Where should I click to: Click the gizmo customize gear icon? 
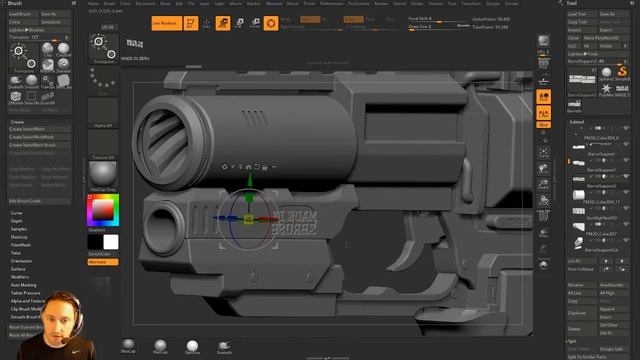(224, 167)
